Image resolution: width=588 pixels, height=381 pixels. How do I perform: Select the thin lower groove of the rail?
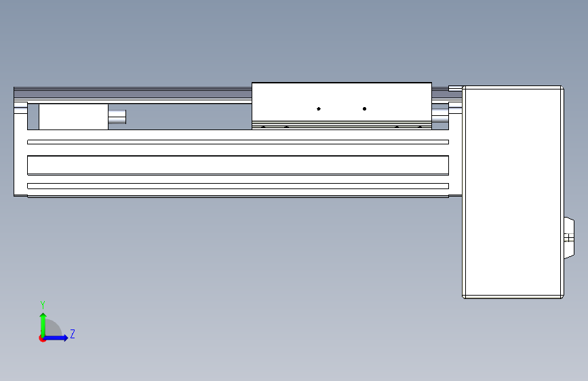point(238,186)
